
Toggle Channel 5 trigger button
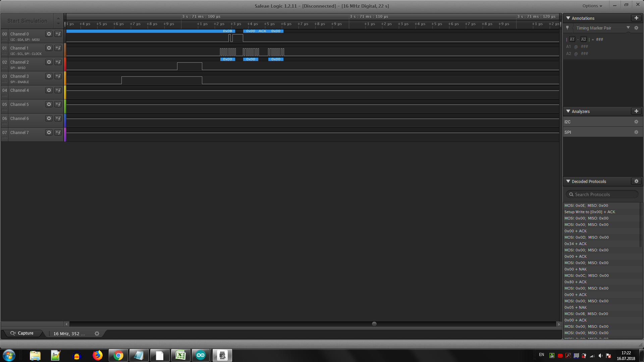pos(58,104)
